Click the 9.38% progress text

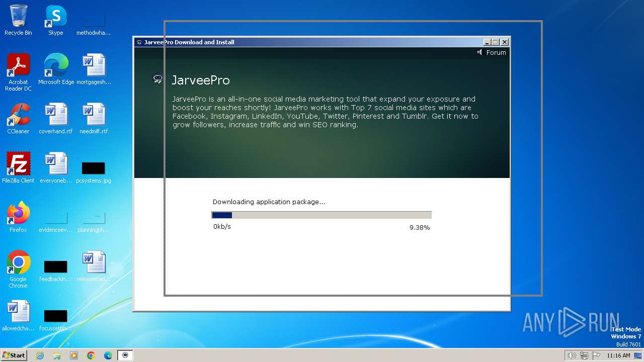[x=420, y=227]
